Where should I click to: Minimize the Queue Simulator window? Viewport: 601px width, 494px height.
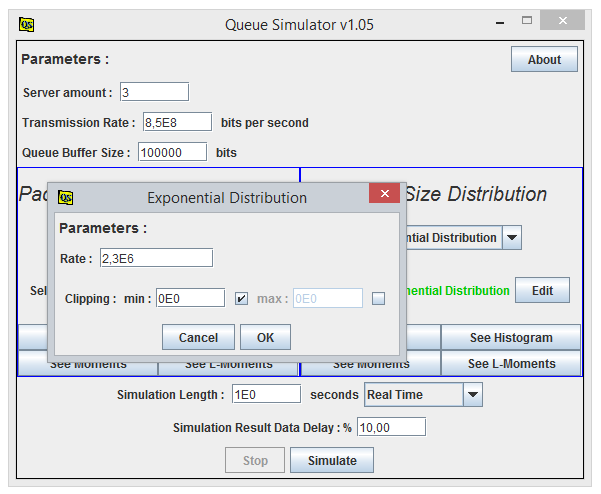(499, 23)
